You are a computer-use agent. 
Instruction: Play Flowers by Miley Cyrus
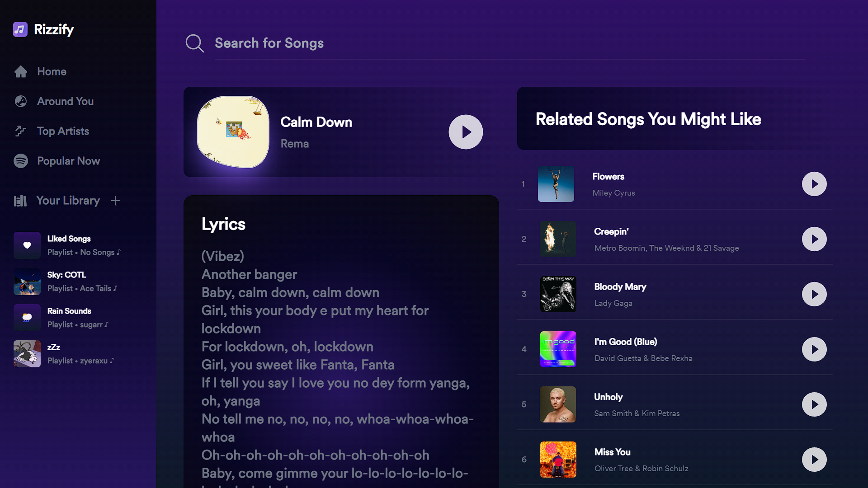coord(814,184)
